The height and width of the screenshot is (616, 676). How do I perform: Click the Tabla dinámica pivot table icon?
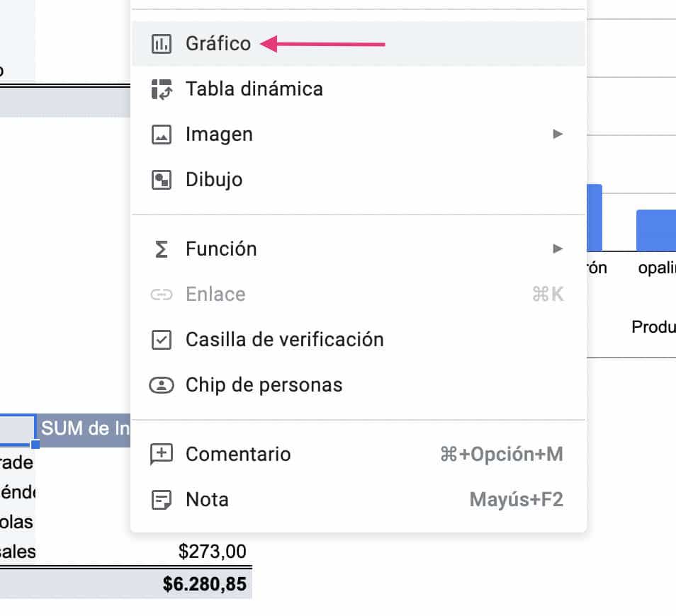click(x=162, y=89)
